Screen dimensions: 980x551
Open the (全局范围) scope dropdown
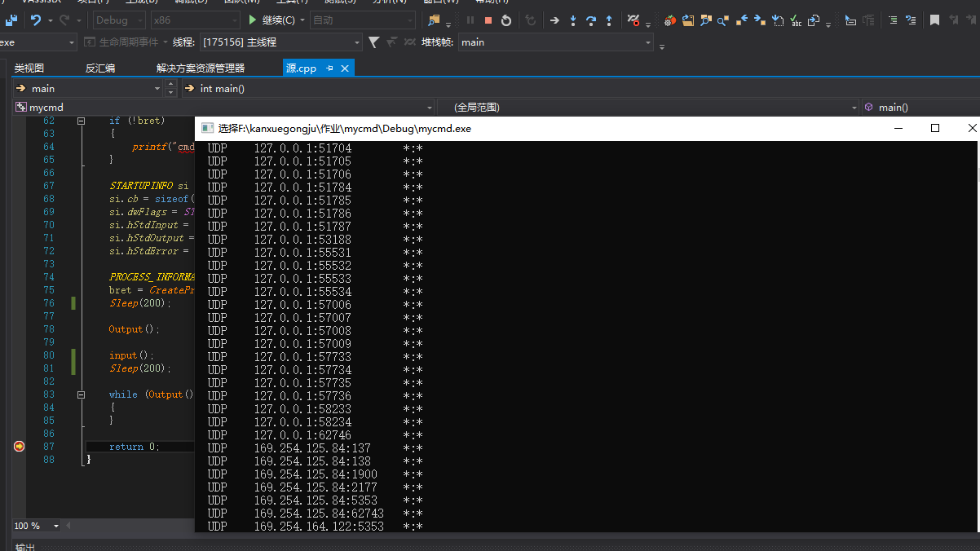coord(649,107)
